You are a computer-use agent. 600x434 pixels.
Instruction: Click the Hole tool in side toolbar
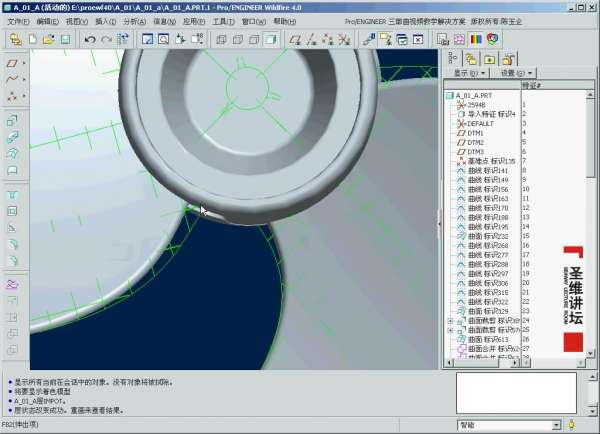(x=12, y=195)
